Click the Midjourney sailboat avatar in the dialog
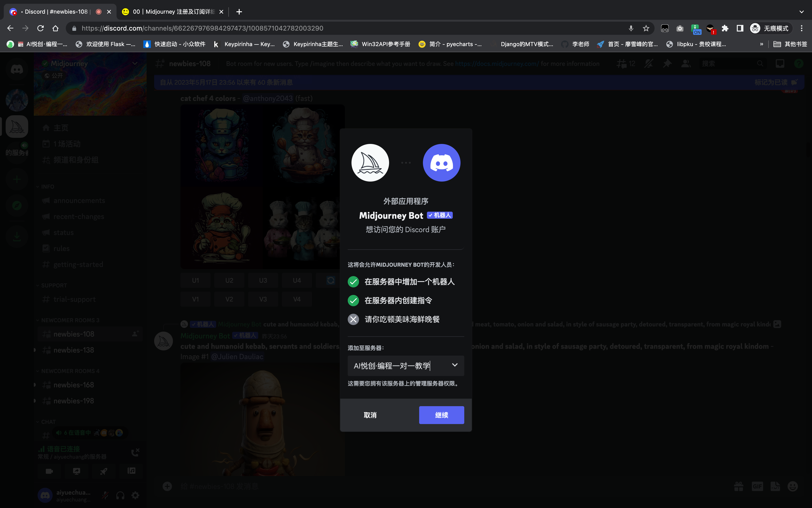Image resolution: width=812 pixels, height=508 pixels. [370, 163]
